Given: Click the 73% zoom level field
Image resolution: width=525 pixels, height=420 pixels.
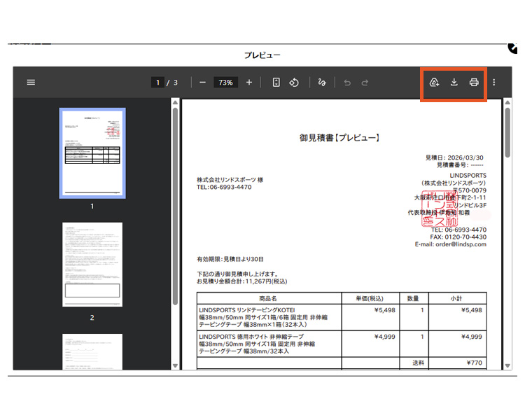Looking at the screenshot, I should tap(225, 82).
